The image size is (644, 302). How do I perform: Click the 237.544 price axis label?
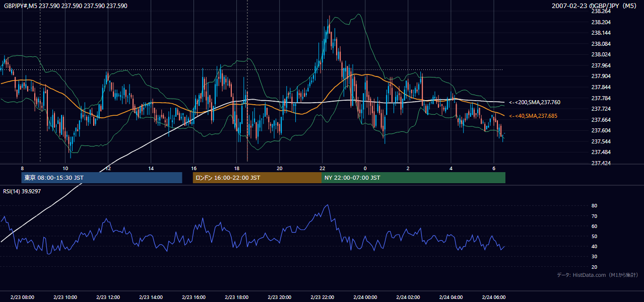click(x=602, y=141)
